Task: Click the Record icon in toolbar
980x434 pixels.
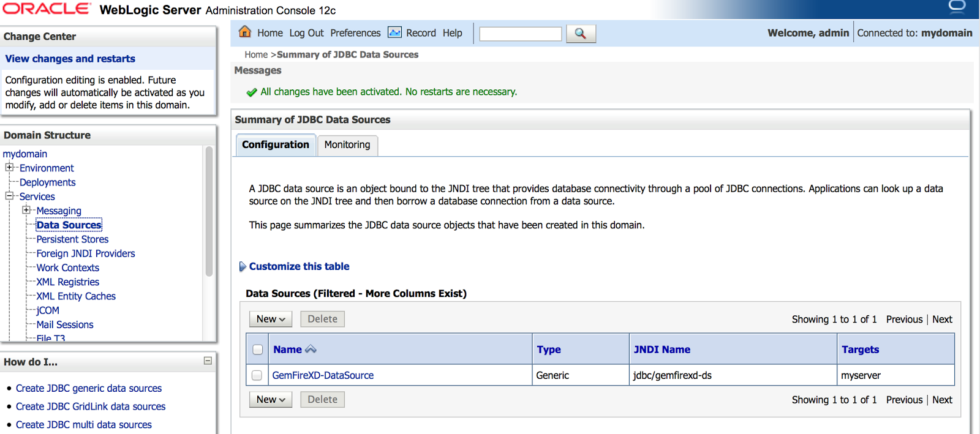Action: tap(395, 32)
